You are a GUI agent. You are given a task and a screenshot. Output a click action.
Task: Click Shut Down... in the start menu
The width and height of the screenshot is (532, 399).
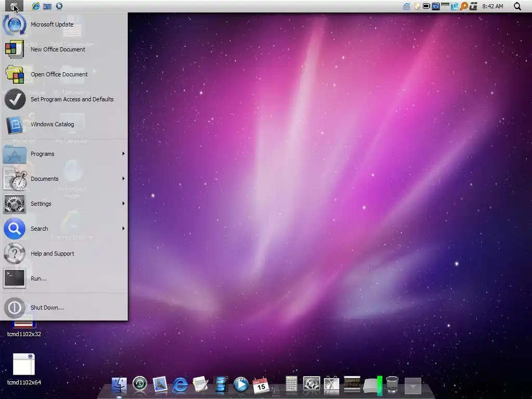click(x=64, y=308)
